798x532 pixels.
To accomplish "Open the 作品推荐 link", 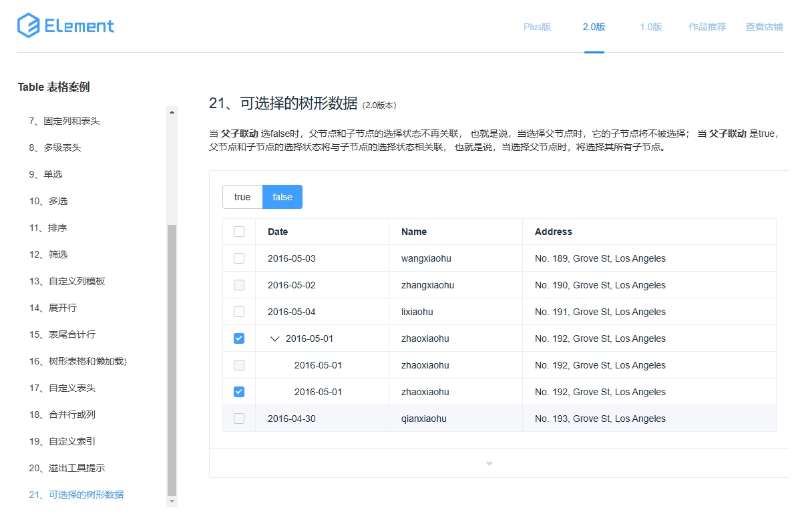I will [x=707, y=27].
